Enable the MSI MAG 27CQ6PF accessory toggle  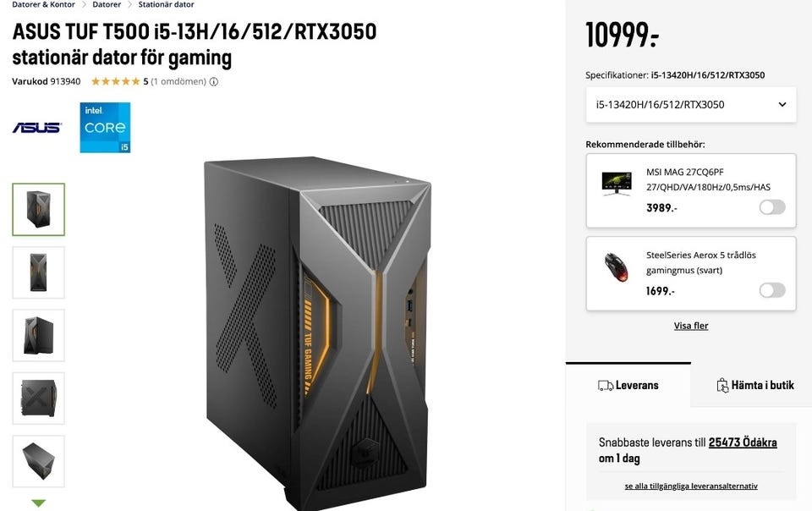click(x=772, y=207)
